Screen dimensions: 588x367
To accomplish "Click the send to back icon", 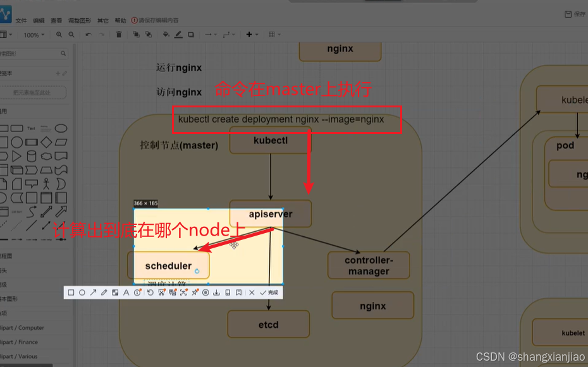I will pos(149,35).
